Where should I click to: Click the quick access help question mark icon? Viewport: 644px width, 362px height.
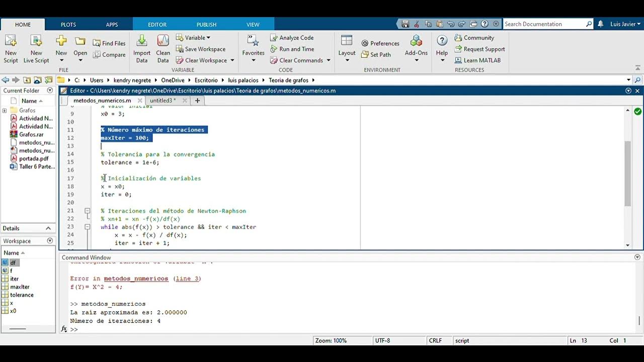(x=485, y=24)
